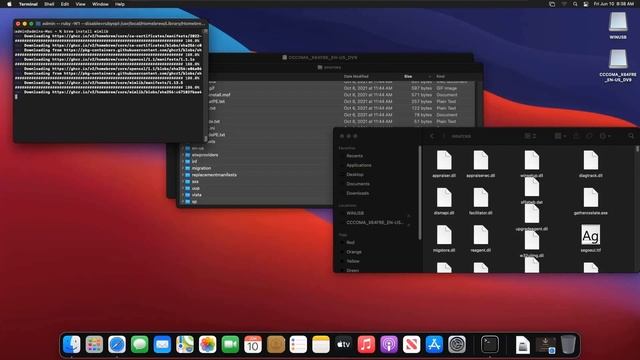Select the WINUSB location in the Finder sidebar
Image resolution: width=640 pixels, height=360 pixels.
point(355,213)
